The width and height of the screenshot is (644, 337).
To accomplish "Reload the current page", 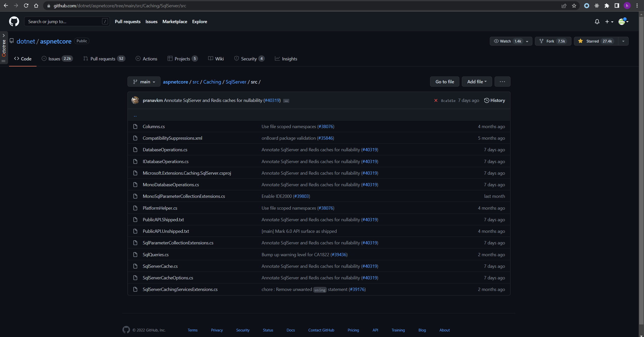I will tap(26, 6).
